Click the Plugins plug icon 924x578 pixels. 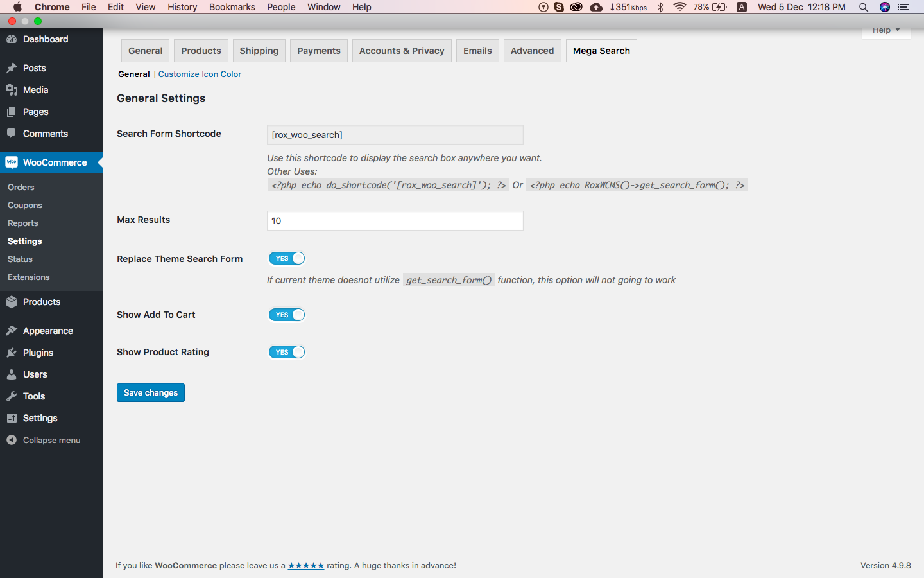coord(12,353)
